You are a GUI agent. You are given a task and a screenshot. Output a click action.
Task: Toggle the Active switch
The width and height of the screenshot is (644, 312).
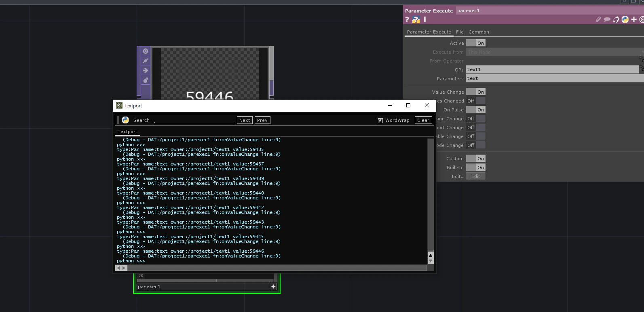pos(476,43)
